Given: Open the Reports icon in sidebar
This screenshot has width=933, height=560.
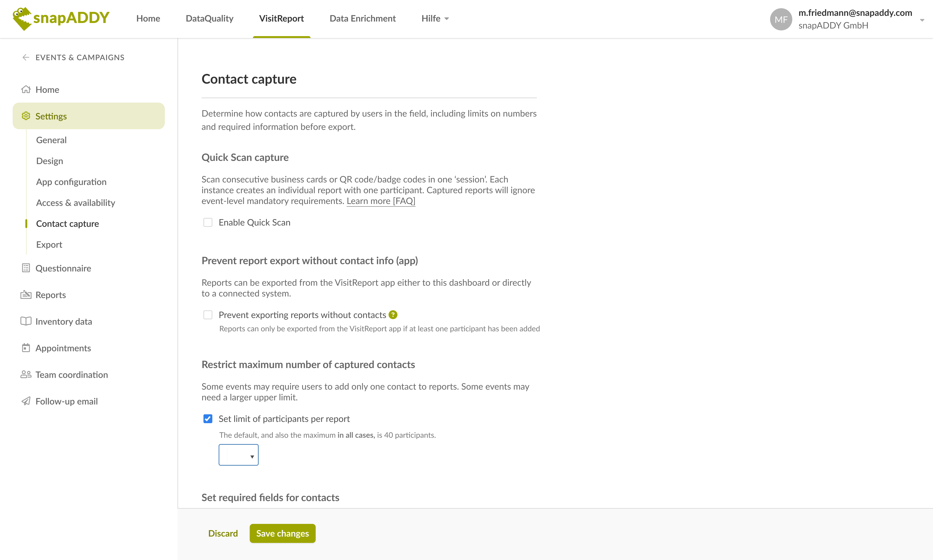Looking at the screenshot, I should (26, 295).
